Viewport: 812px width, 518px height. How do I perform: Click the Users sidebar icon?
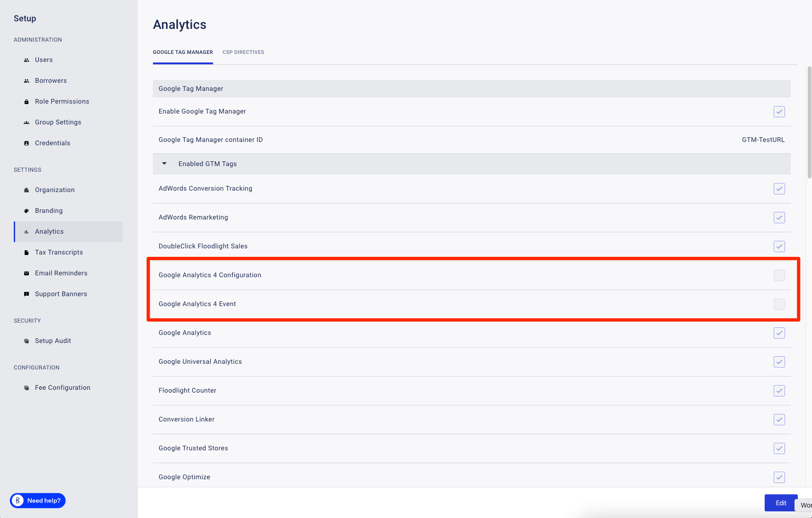coord(27,60)
